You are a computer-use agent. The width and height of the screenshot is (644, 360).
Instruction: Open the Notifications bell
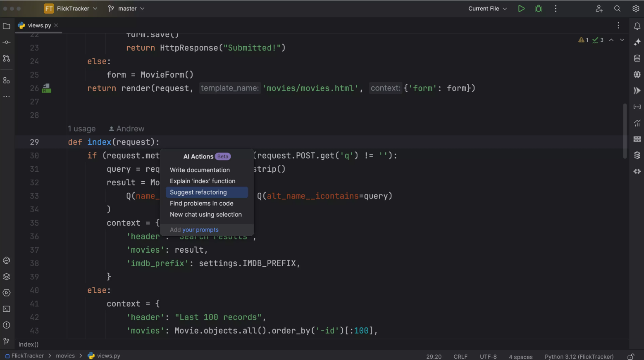pos(637,26)
